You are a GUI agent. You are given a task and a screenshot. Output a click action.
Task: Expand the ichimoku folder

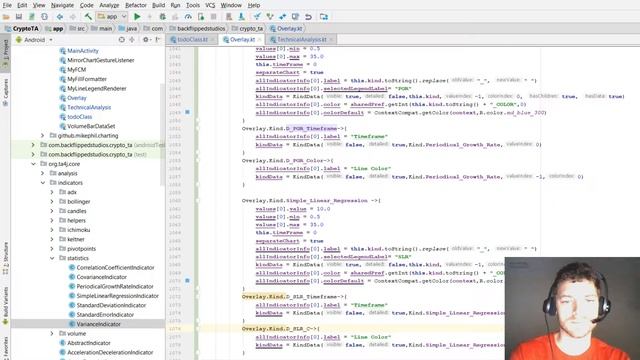coord(52,230)
